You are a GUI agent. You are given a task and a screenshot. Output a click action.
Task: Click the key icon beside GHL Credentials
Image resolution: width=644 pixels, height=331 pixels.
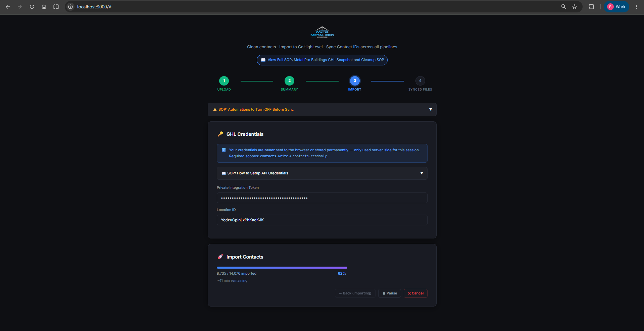[220, 134]
